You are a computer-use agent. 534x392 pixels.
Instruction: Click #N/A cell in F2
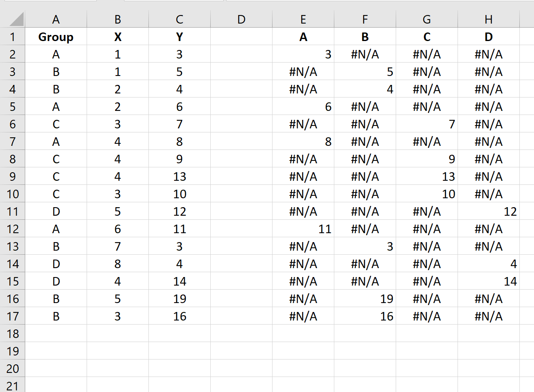365,54
